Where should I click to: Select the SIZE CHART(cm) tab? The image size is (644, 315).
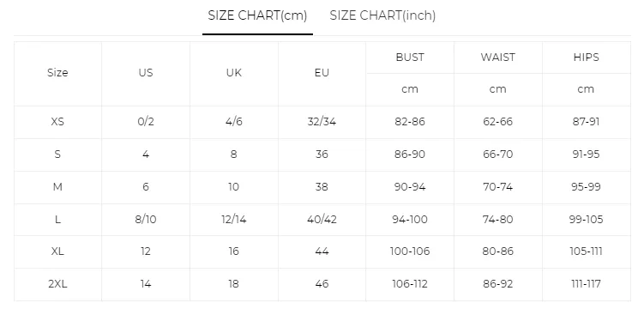tap(257, 16)
